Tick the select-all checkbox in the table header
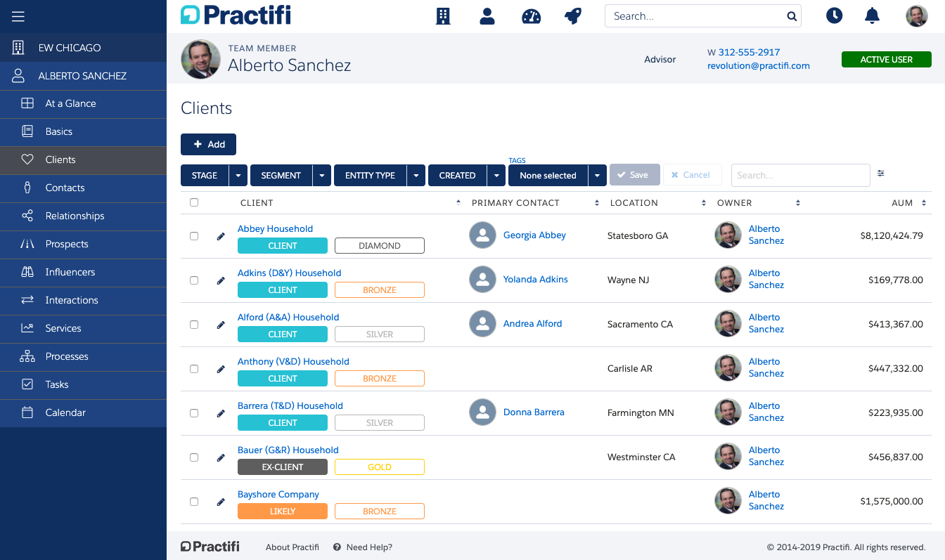 tap(194, 202)
